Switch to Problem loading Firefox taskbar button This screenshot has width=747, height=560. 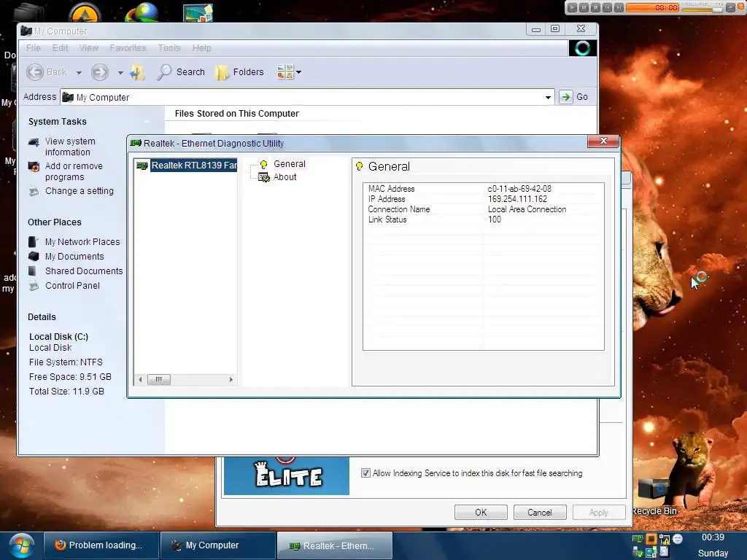pos(101,545)
